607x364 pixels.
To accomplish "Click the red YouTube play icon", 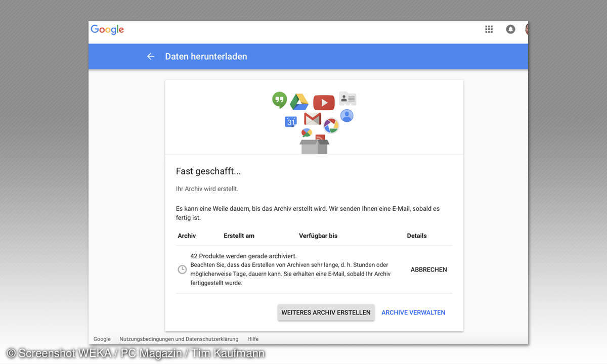I will tap(324, 103).
